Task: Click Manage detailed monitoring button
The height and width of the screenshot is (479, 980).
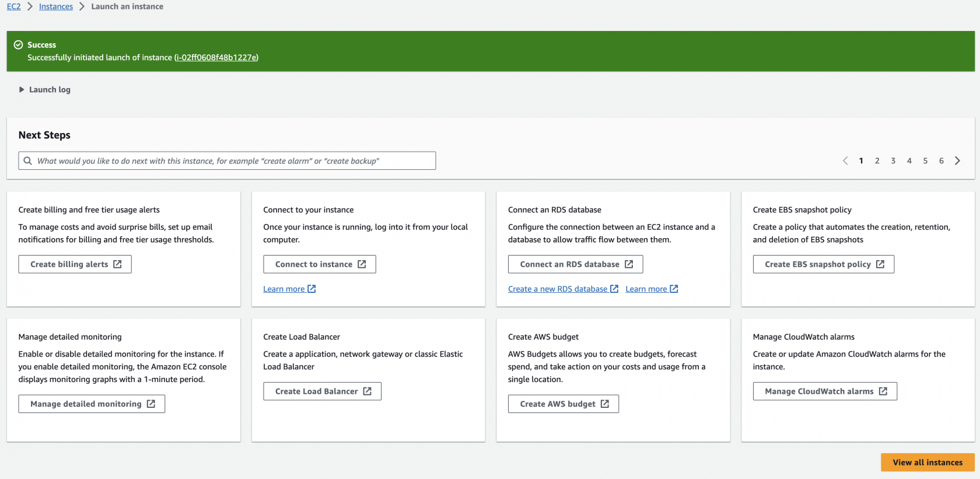Action: 92,404
